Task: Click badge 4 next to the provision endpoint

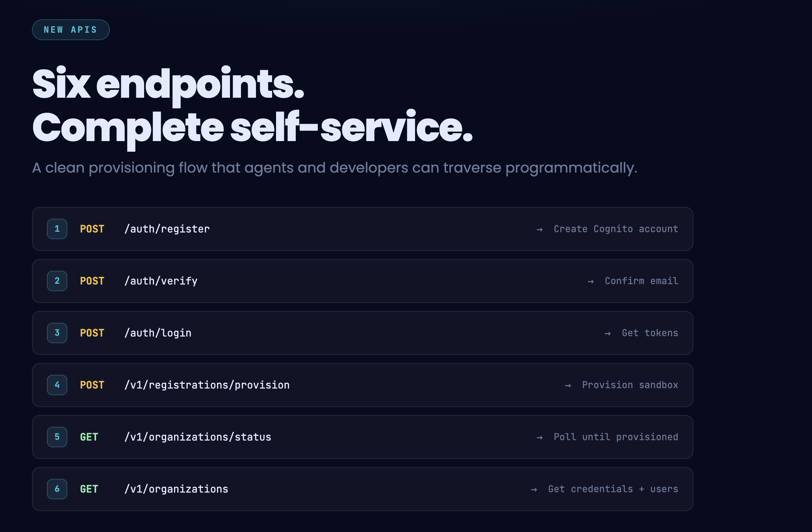Action: (57, 385)
